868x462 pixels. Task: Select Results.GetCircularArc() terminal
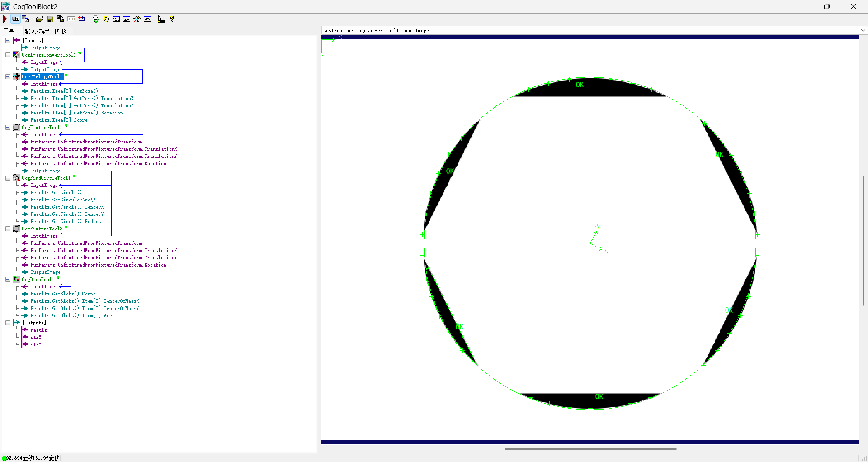point(63,200)
